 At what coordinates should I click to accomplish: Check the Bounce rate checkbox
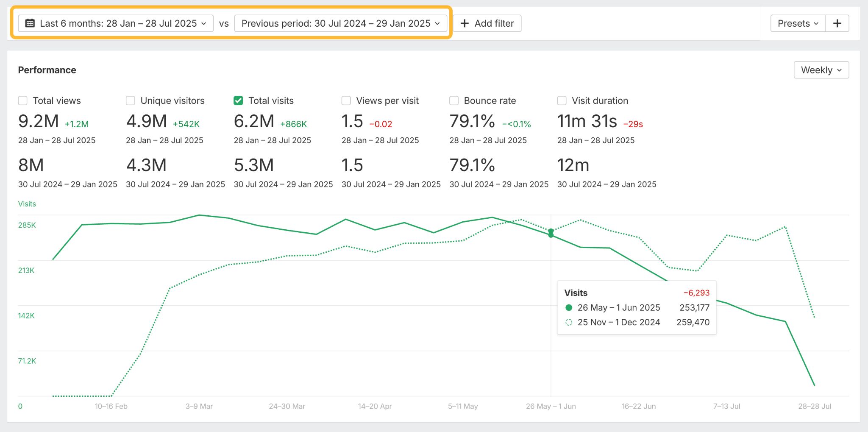(453, 100)
